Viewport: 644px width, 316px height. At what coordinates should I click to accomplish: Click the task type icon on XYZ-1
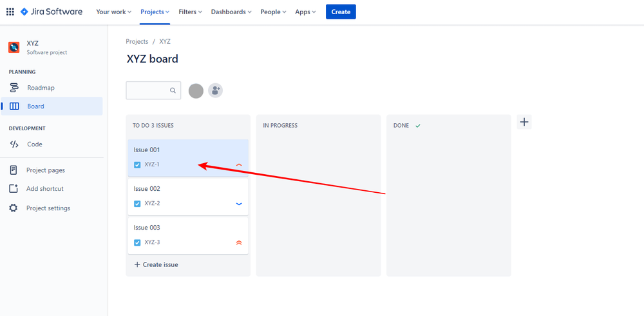tap(137, 164)
